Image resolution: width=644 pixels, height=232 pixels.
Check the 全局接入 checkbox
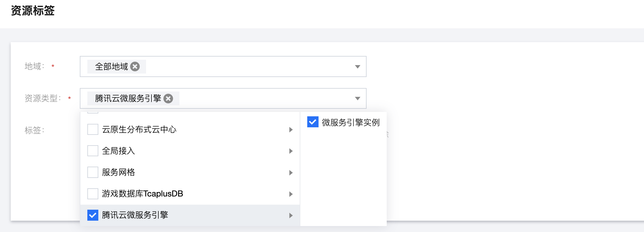(x=93, y=151)
